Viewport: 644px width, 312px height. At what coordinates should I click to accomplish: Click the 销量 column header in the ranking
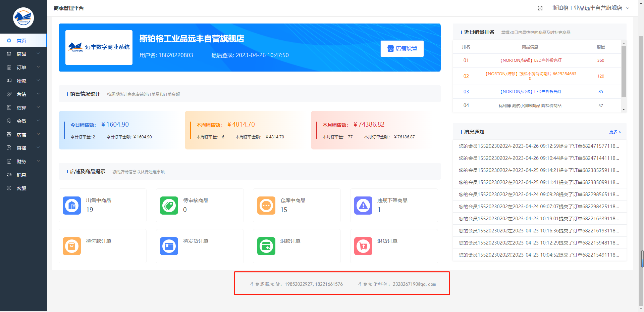point(601,47)
